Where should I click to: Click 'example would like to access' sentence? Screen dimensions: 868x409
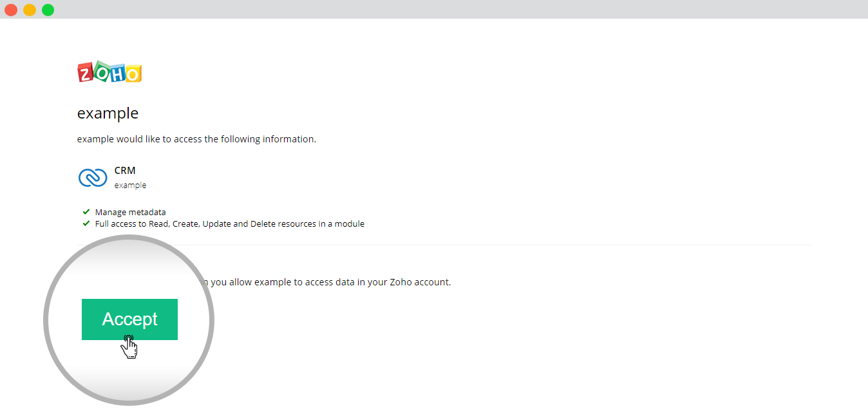[x=196, y=139]
